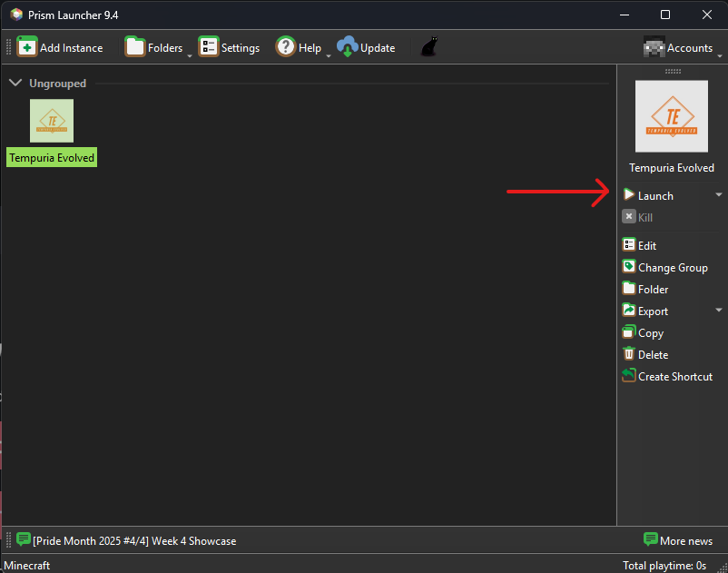Click the Update cloud icon
Viewport: 728px width, 573px height.
(348, 47)
